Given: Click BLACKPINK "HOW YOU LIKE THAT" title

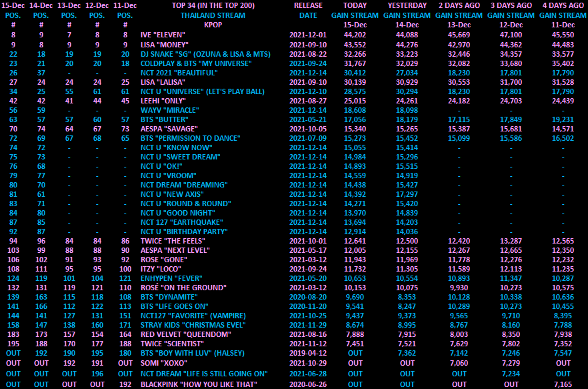Looking at the screenshot, I should 199,384.
